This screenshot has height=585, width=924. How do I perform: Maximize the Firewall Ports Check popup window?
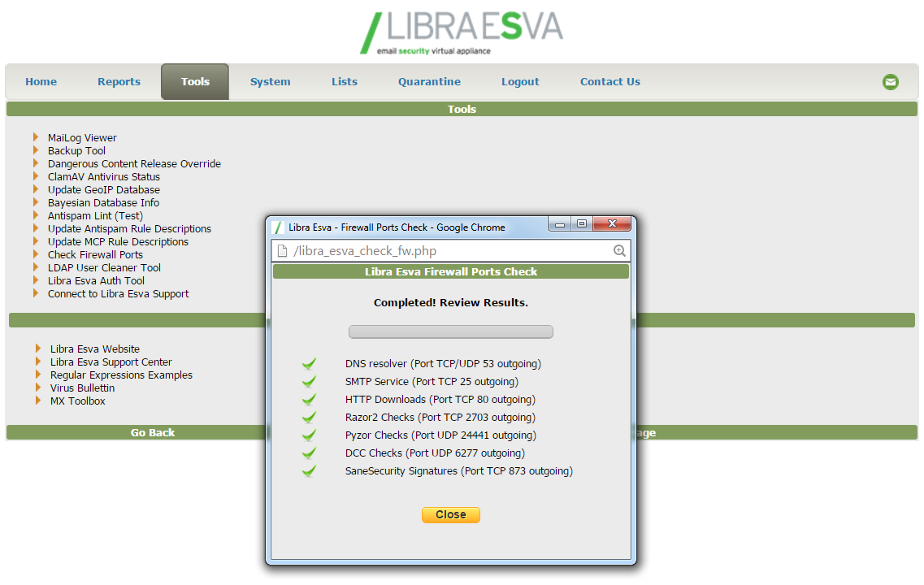[x=582, y=224]
